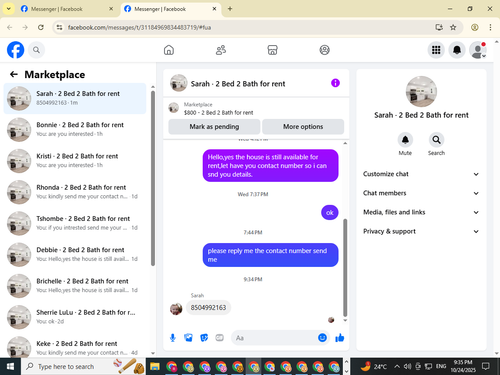Switch to the first Messenger browser tab

coord(67,9)
